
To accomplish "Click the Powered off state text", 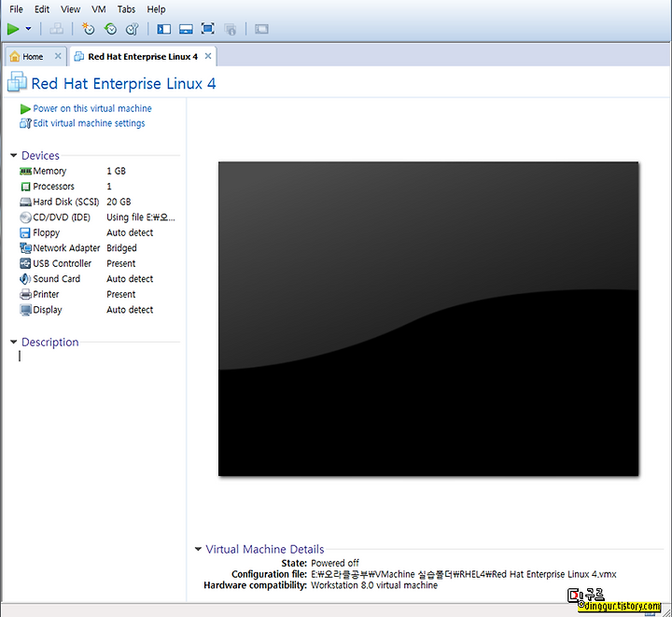I will click(335, 563).
